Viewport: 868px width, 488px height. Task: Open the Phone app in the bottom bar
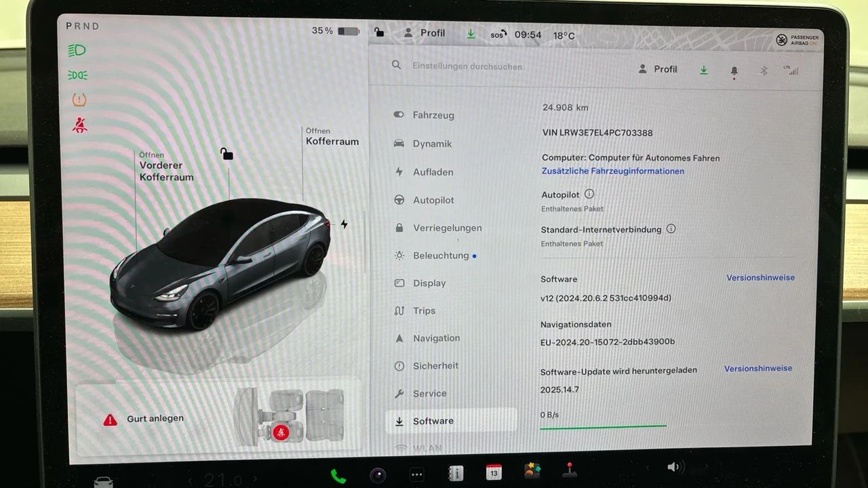338,476
